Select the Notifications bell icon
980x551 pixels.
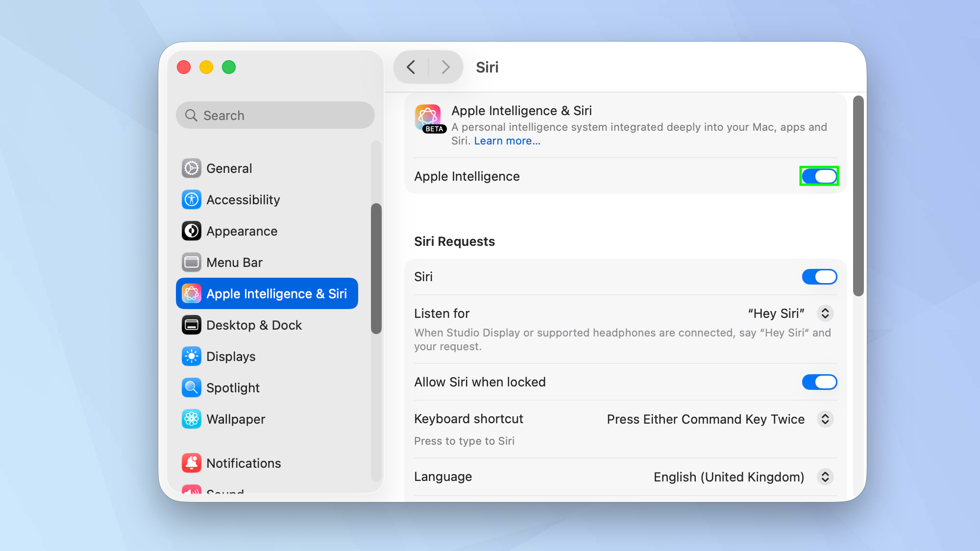[191, 463]
